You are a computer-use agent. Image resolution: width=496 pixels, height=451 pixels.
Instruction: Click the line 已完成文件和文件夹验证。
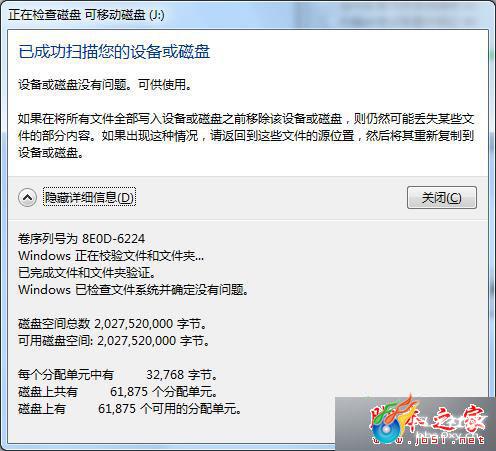(87, 273)
